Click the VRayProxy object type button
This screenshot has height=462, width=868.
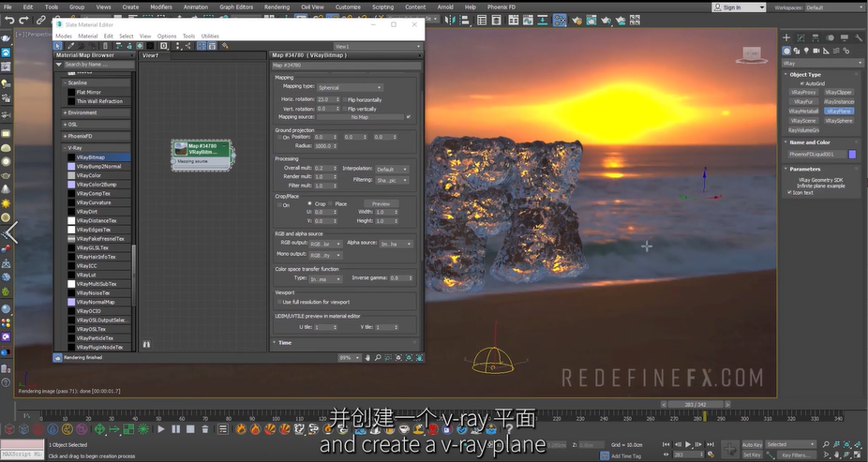803,93
